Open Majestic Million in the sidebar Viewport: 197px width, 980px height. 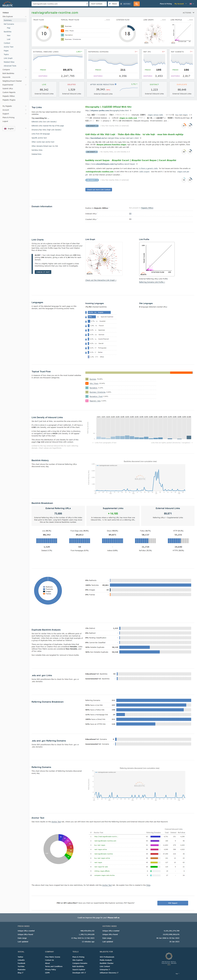click(x=9, y=96)
